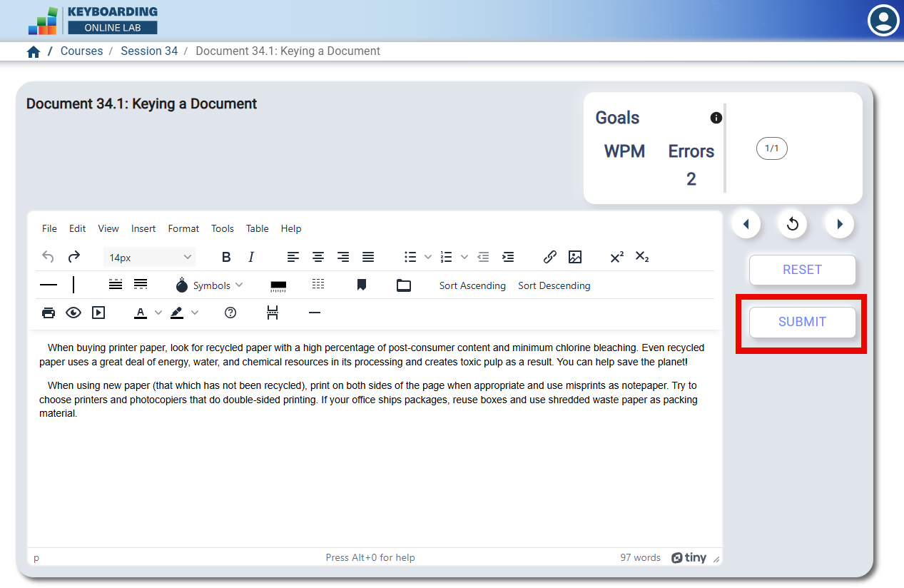
Task: Enable justified text alignment
Action: [367, 257]
